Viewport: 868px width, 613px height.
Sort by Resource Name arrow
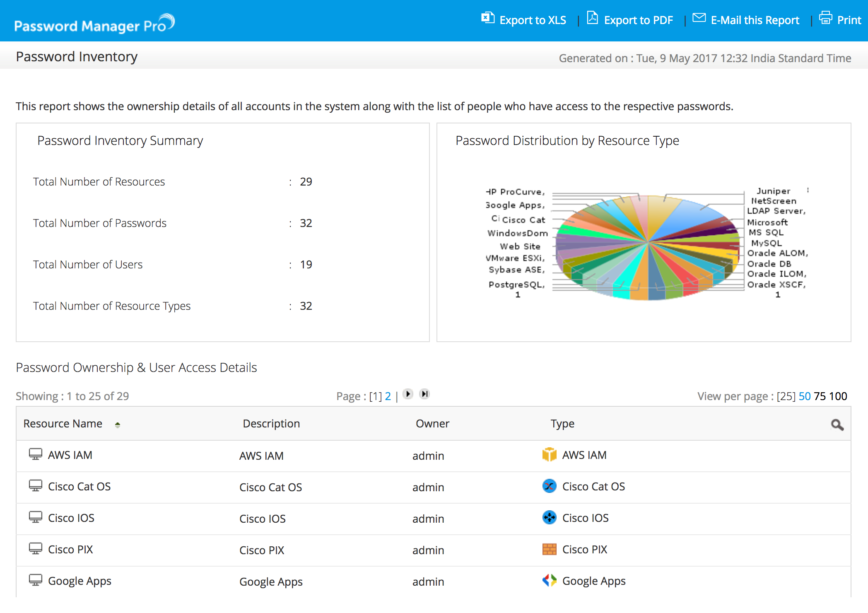tap(118, 425)
